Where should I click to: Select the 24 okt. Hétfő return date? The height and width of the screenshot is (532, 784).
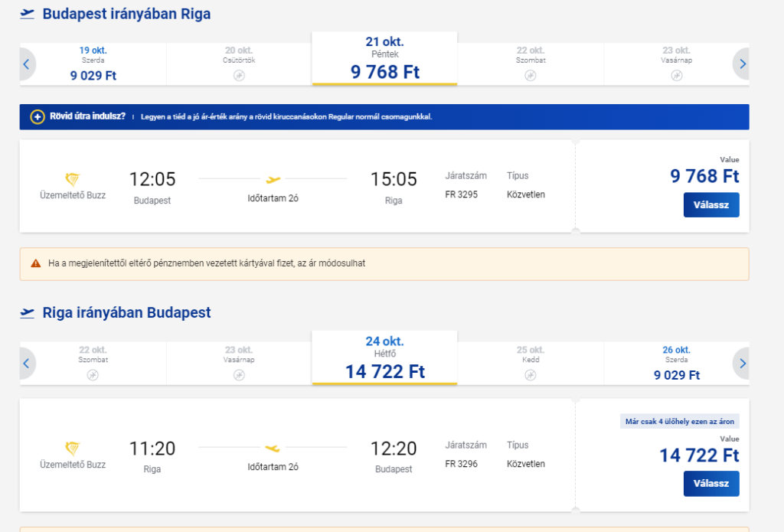(384, 358)
